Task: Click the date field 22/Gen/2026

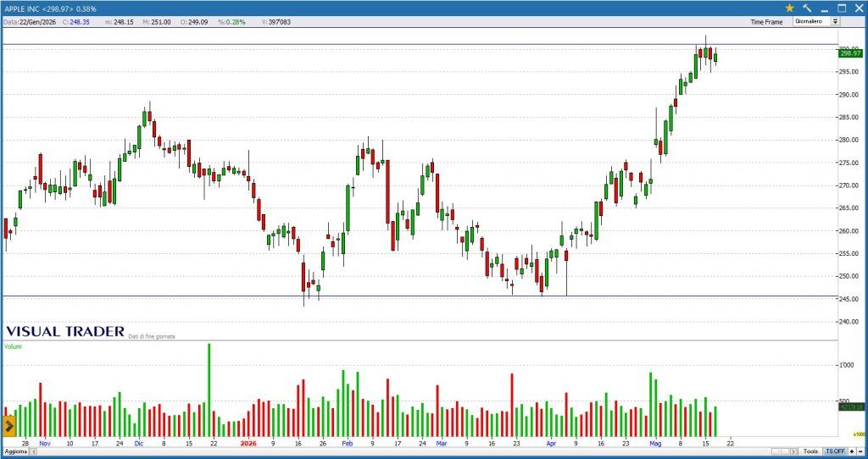Action: click(x=37, y=22)
